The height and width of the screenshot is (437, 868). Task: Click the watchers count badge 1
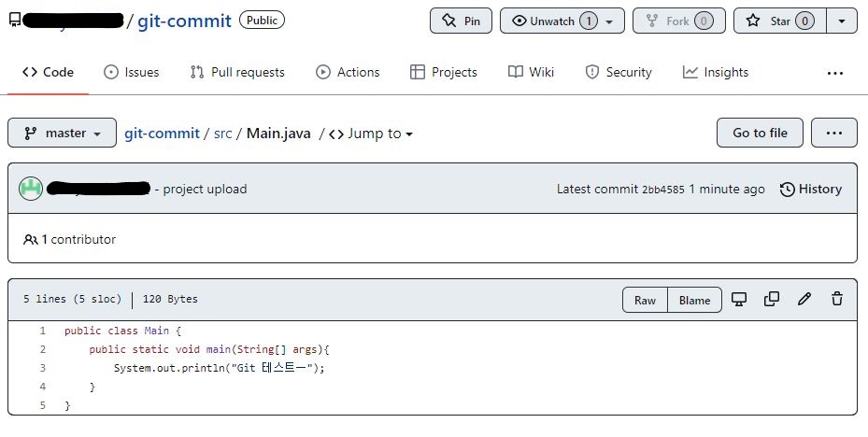[x=589, y=21]
